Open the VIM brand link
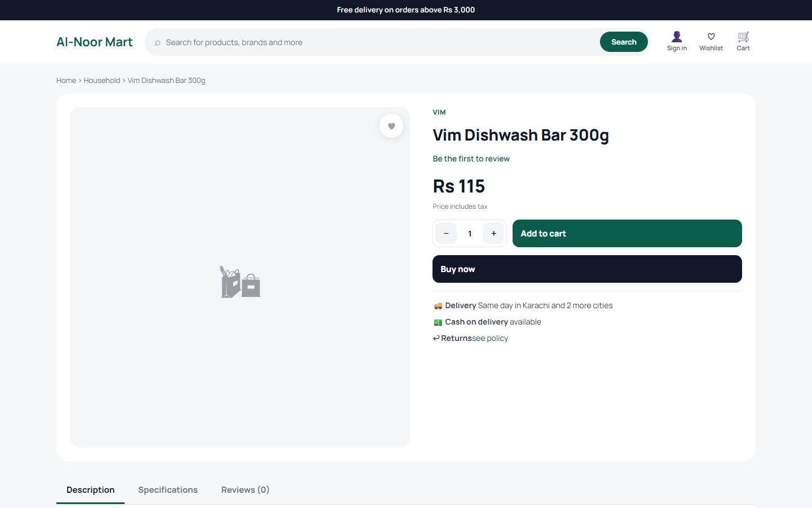 click(439, 112)
